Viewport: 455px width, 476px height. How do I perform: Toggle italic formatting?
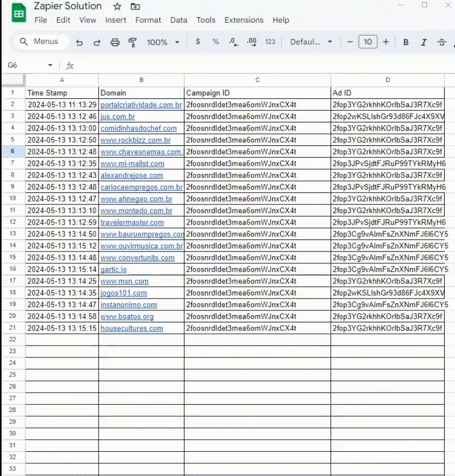pyautogui.click(x=424, y=42)
